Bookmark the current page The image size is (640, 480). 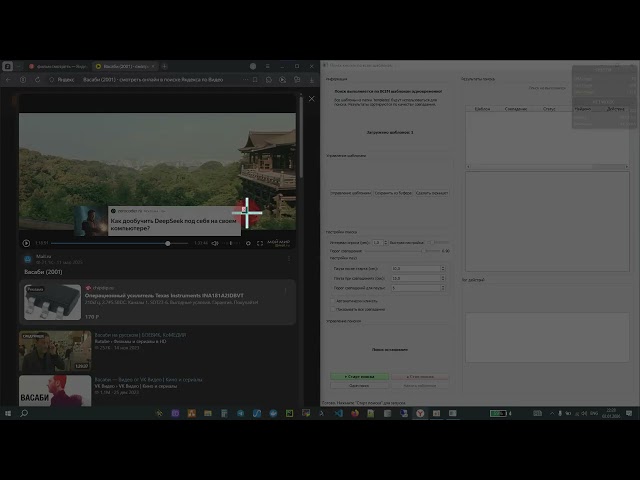tap(255, 80)
